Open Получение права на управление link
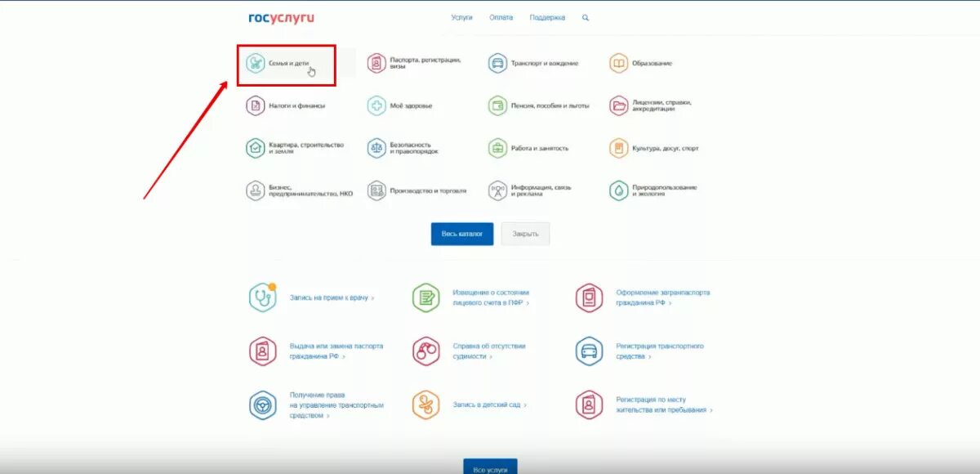 coord(336,405)
